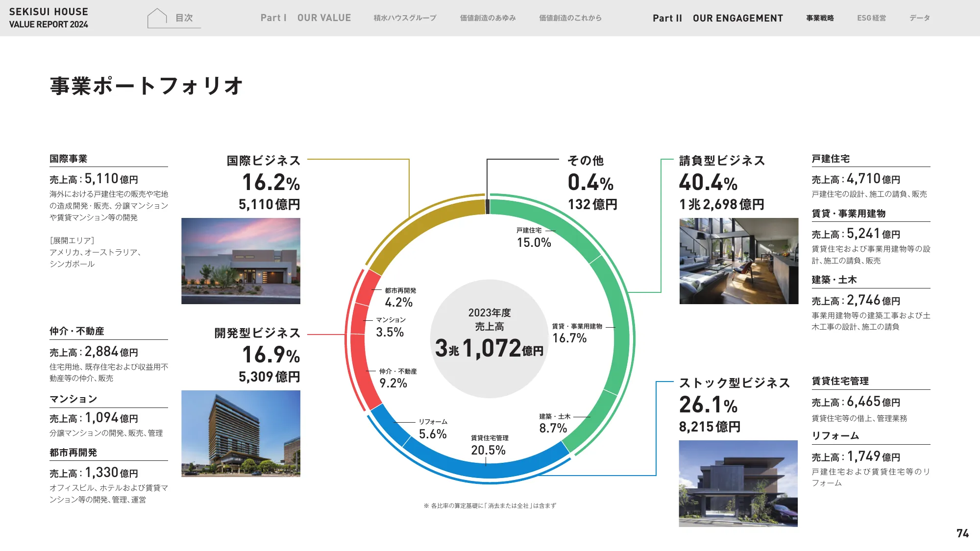The height and width of the screenshot is (551, 980).
Task: Click the 建築・土木 8.7% chart label
Action: coord(554,424)
